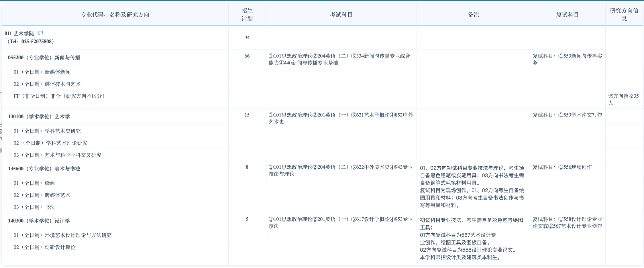This screenshot has width=644, height=268.
Task: Open the comment bubble next to 011 艺术学院
Action: 40,33
